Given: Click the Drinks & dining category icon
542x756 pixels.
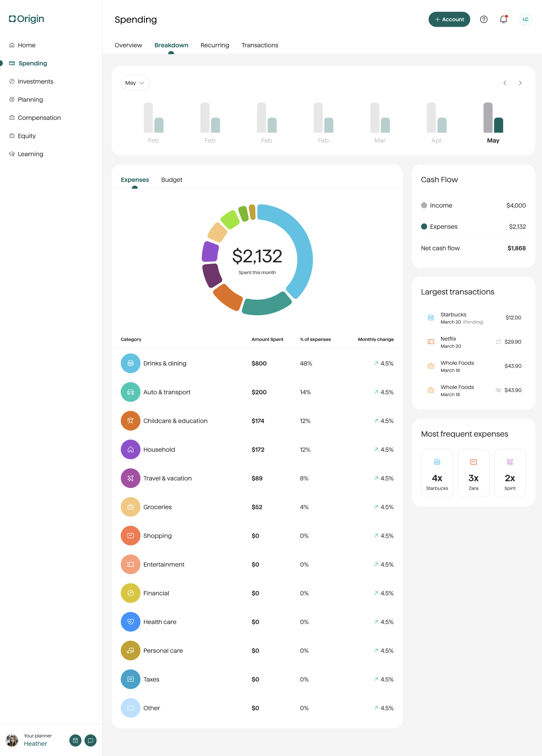Looking at the screenshot, I should (130, 364).
